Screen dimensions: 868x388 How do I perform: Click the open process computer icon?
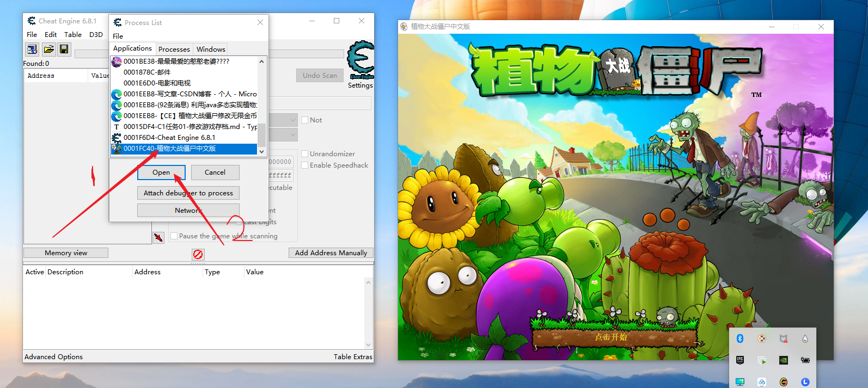pos(32,50)
